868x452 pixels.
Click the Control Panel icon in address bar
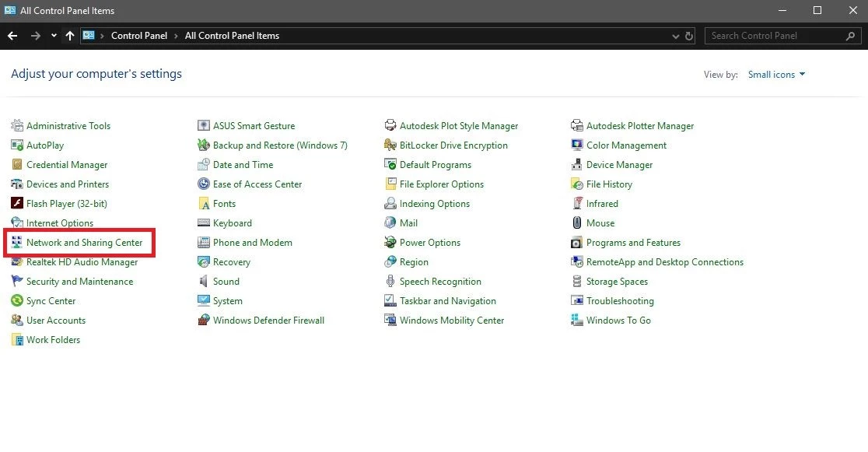click(x=89, y=36)
